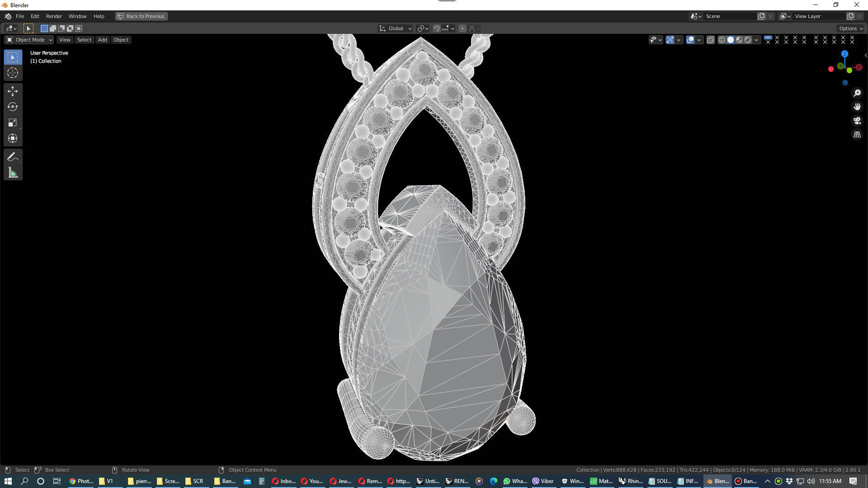This screenshot has height=488, width=868.
Task: Activate the 3D Cursor tool
Action: [13, 73]
